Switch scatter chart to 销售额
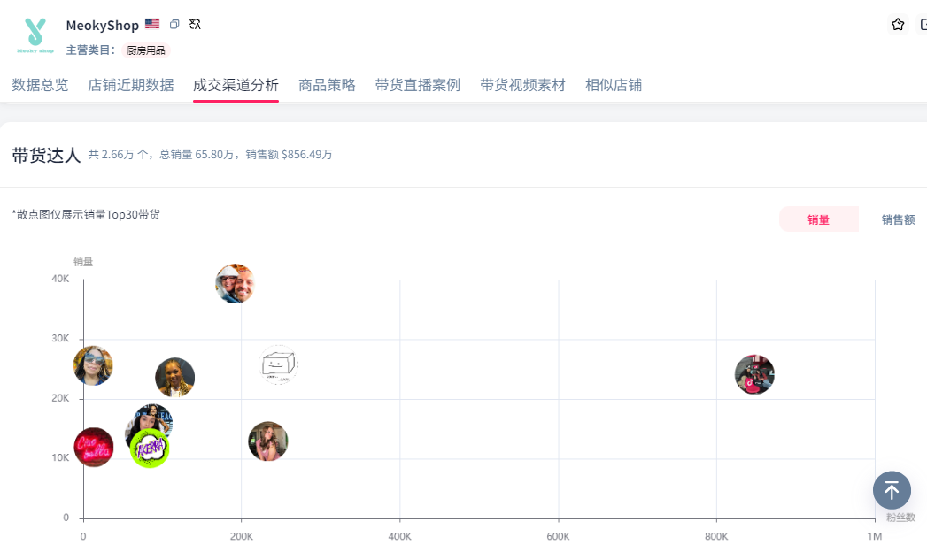Screen dimensions: 927x560 coord(898,219)
